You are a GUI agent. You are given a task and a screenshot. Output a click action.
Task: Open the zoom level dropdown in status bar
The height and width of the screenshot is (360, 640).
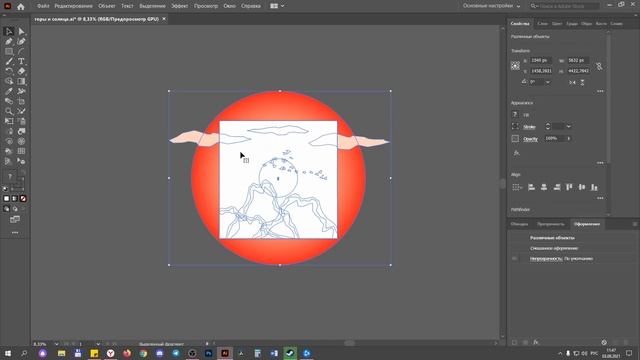click(x=56, y=344)
